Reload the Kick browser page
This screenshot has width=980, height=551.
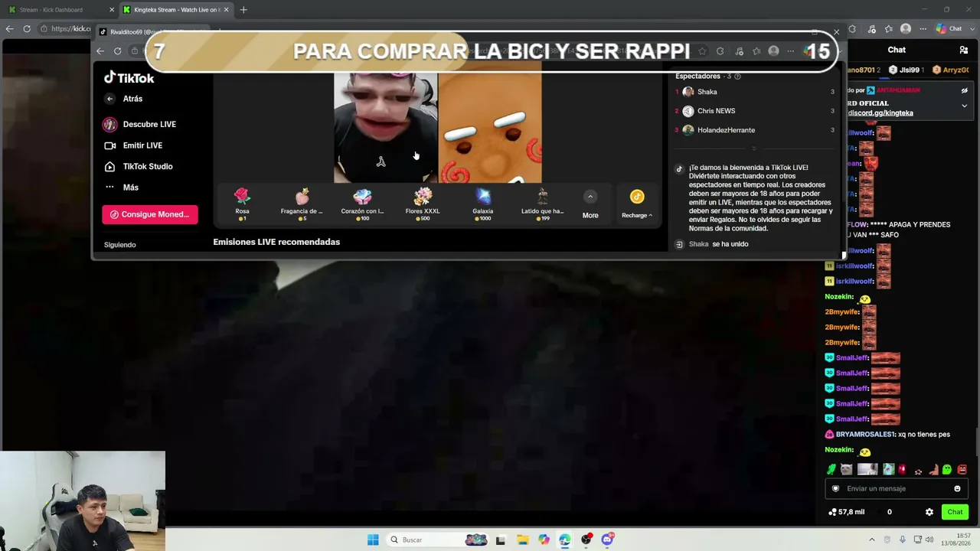tap(27, 29)
